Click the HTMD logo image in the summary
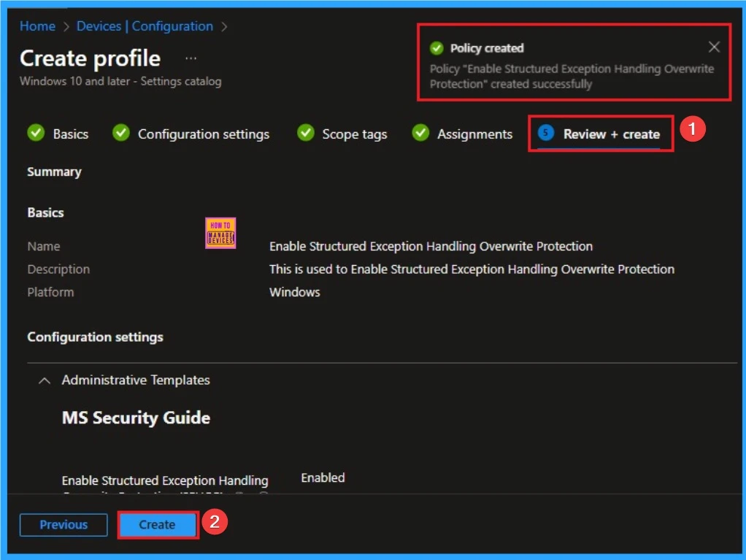The image size is (746, 560). coord(220,232)
